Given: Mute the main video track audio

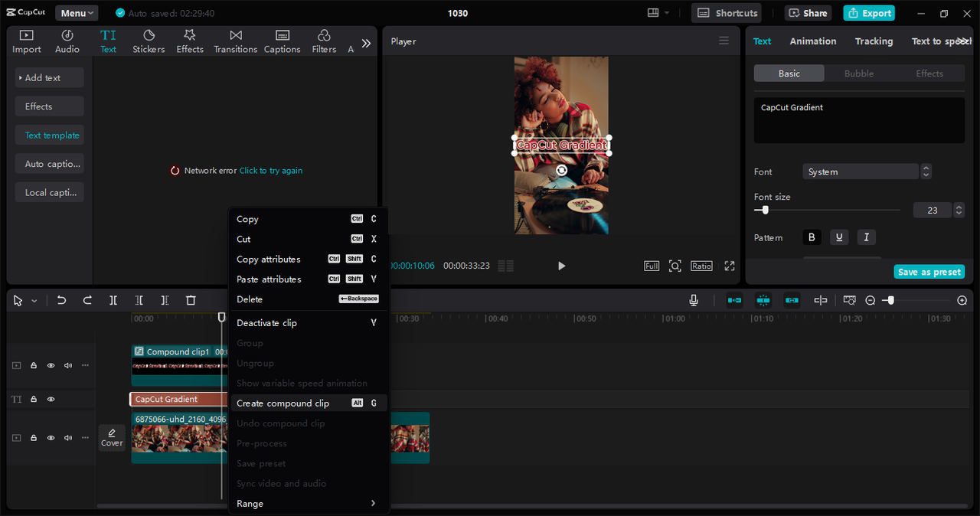Looking at the screenshot, I should click(x=68, y=438).
